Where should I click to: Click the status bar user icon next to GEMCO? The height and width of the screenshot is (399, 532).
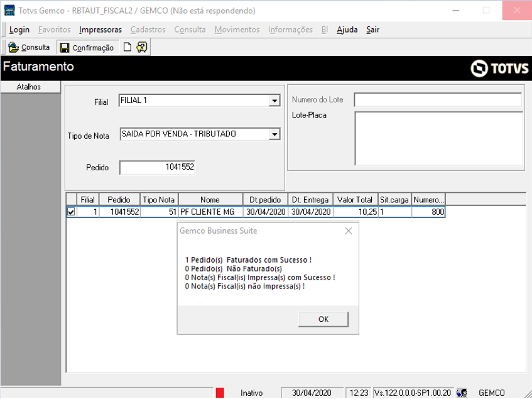pyautogui.click(x=462, y=393)
